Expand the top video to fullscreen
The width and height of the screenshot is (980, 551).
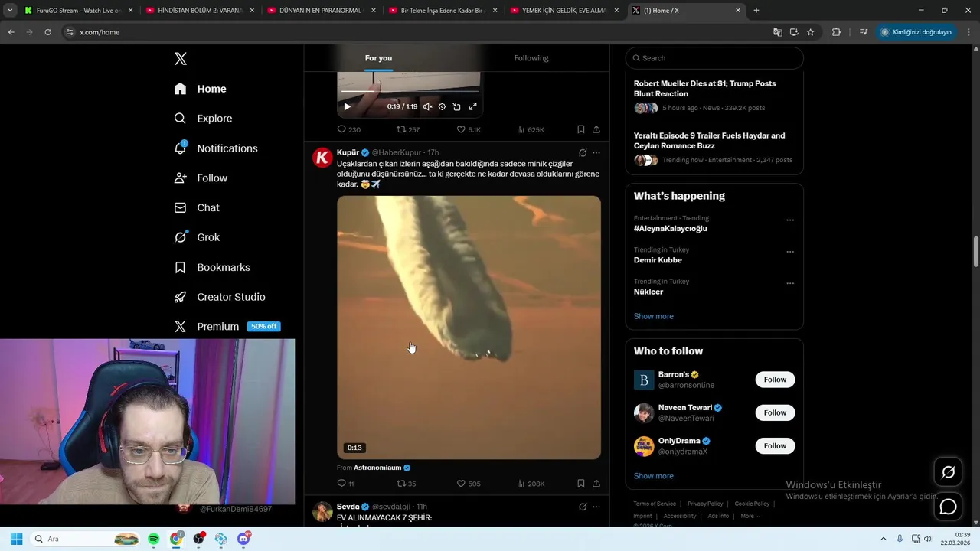click(472, 107)
